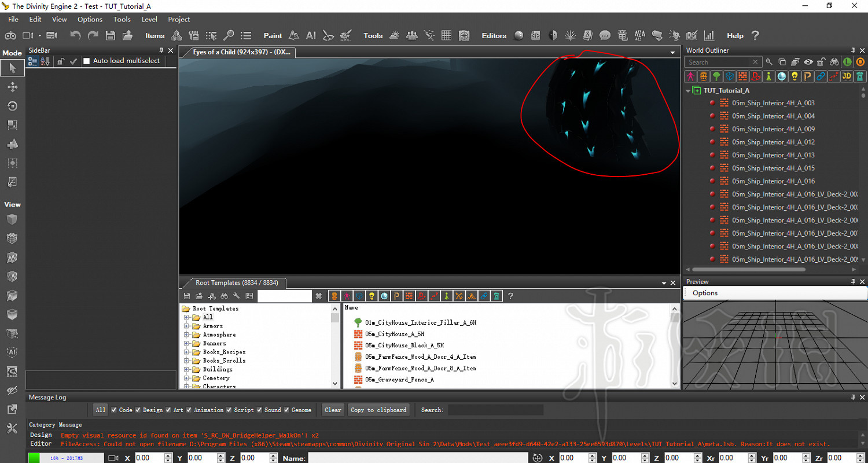Open the viewport tab list dropdown arrow
The width and height of the screenshot is (868, 463).
(672, 53)
